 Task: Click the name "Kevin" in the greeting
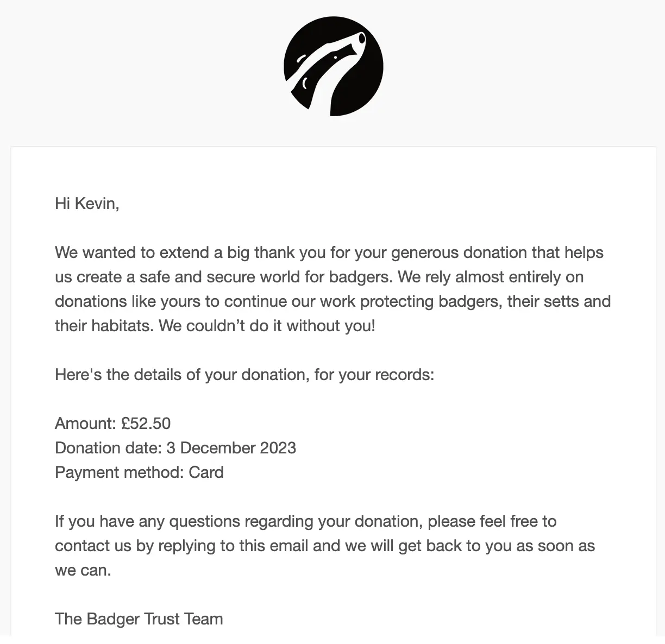point(95,204)
